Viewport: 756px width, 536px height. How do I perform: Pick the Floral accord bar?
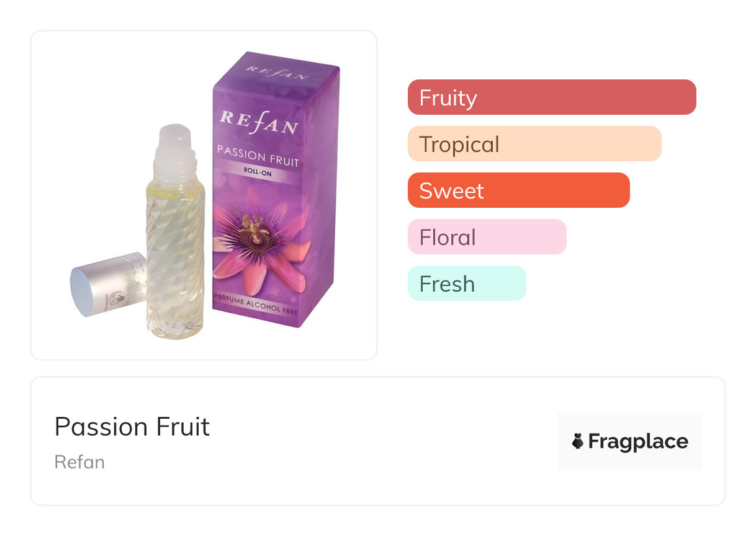[x=487, y=237]
